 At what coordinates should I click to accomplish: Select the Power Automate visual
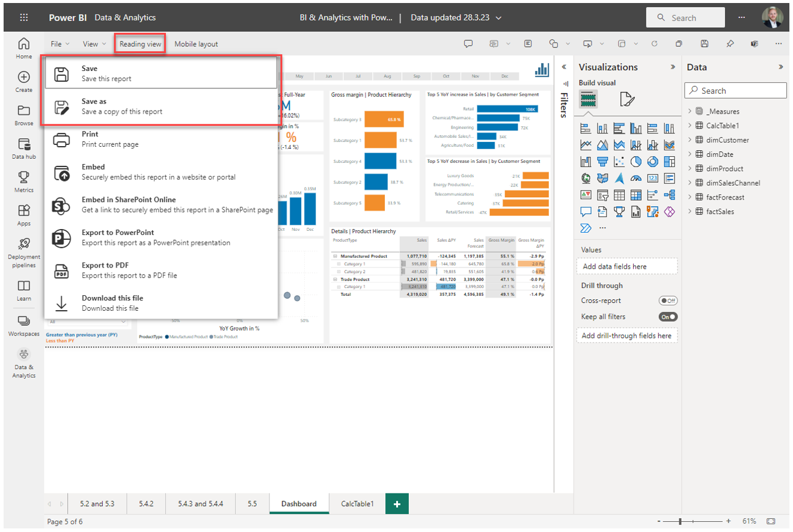586,228
